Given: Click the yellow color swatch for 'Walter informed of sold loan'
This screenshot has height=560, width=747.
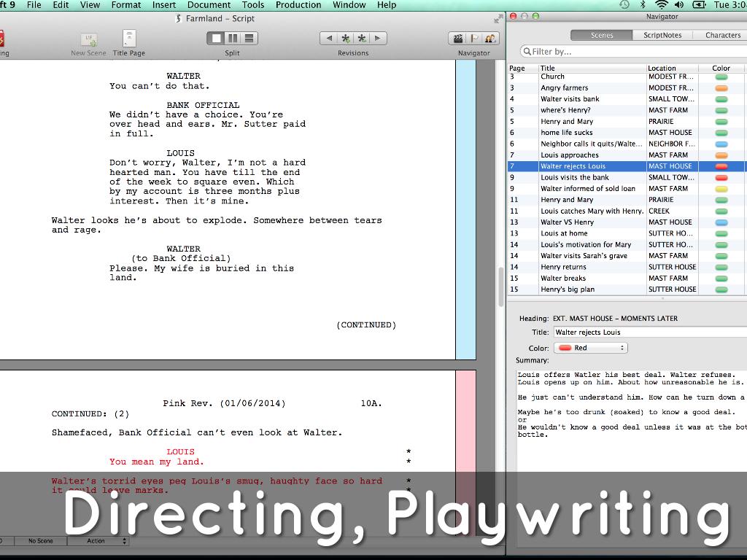Looking at the screenshot, I should pyautogui.click(x=721, y=189).
